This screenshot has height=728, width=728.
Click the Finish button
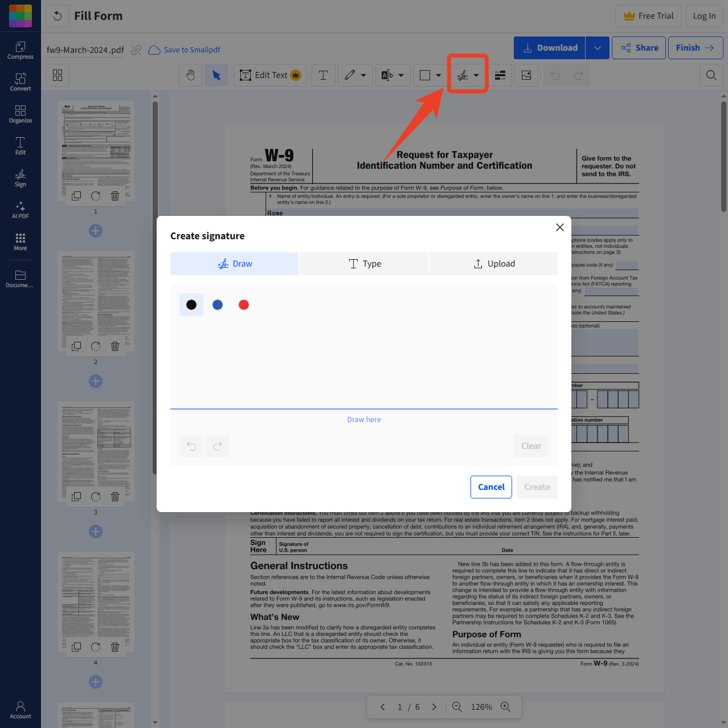click(696, 48)
